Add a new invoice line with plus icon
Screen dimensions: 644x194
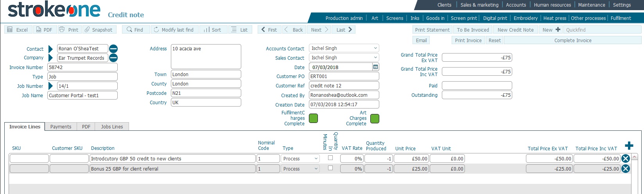[629, 146]
